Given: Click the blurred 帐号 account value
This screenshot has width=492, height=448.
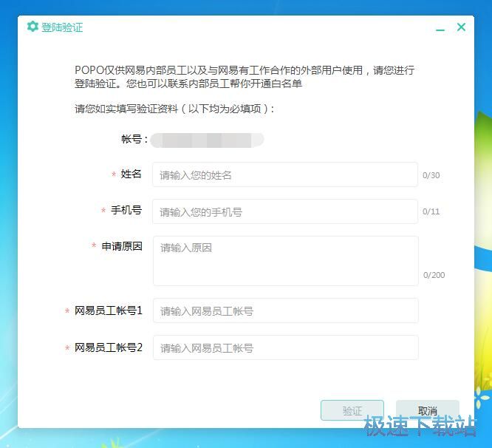Looking at the screenshot, I should [207, 139].
